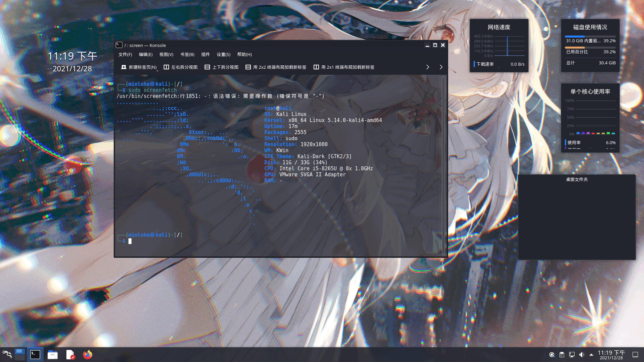Click the 磁盘使用情况 widget title
The image size is (644, 362).
tap(590, 27)
